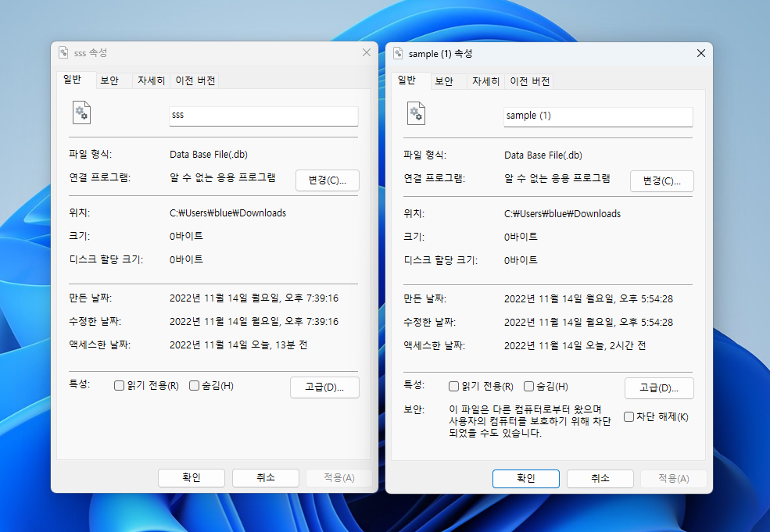
Task: Click the security warning message text
Action: [530, 421]
